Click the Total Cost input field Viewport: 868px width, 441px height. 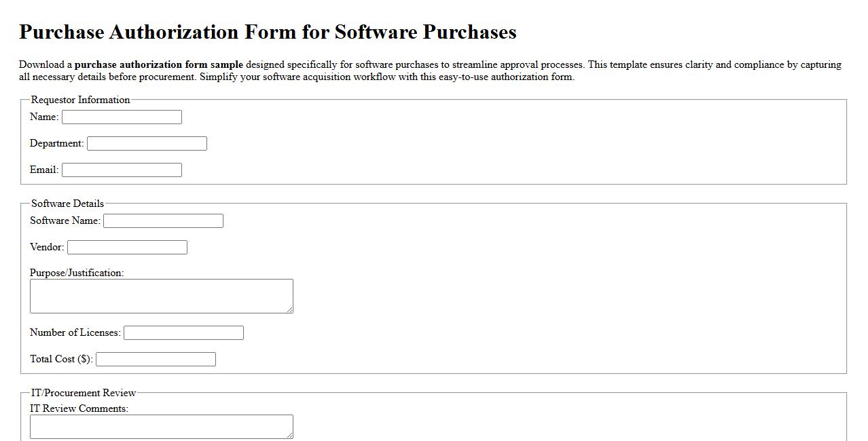pos(155,359)
